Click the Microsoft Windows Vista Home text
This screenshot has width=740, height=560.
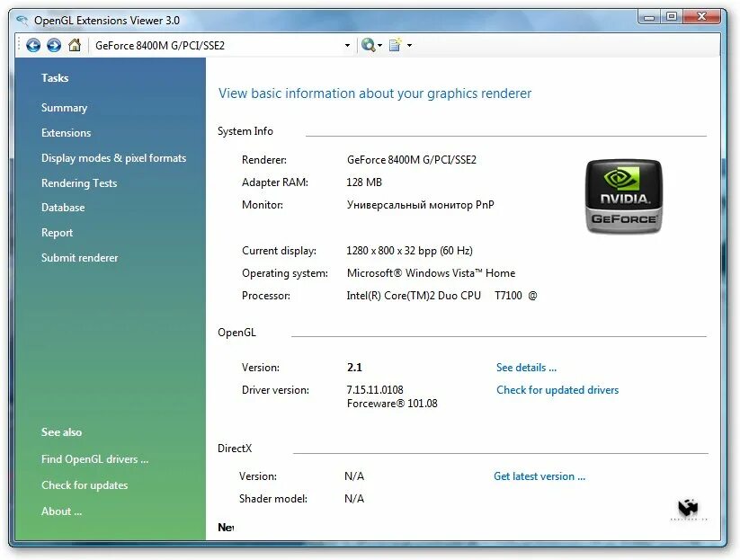point(431,273)
